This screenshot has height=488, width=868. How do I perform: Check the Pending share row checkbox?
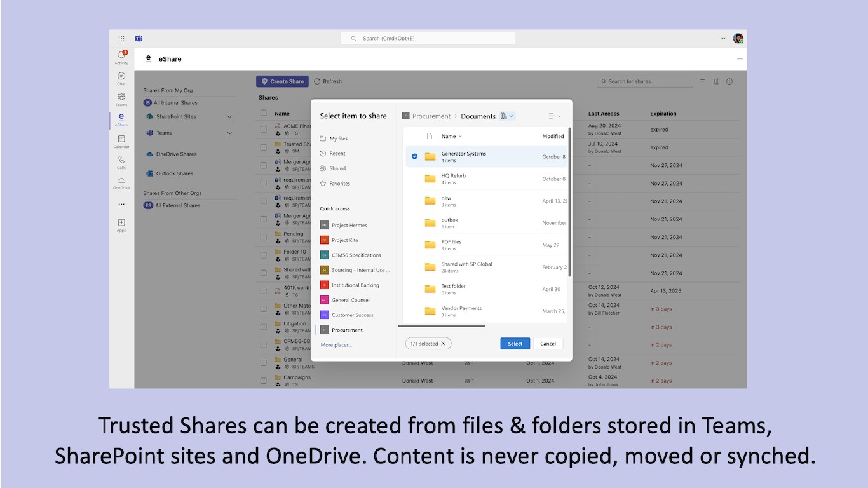coord(263,237)
